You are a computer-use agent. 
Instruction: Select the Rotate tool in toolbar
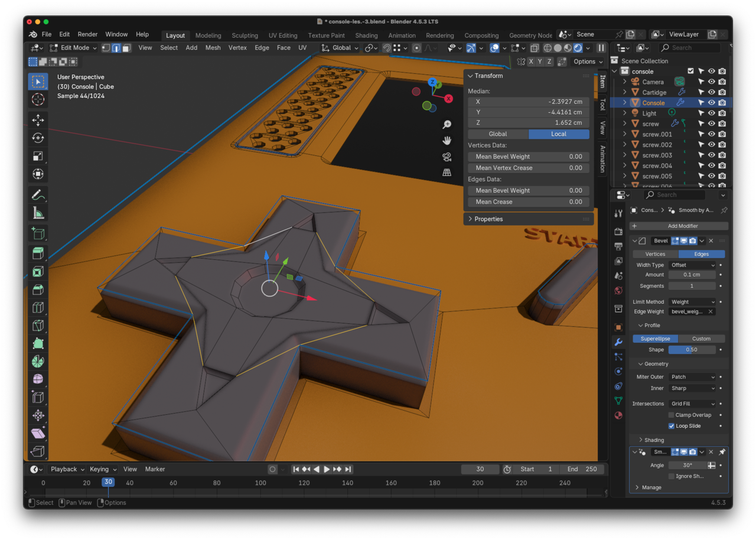click(38, 138)
